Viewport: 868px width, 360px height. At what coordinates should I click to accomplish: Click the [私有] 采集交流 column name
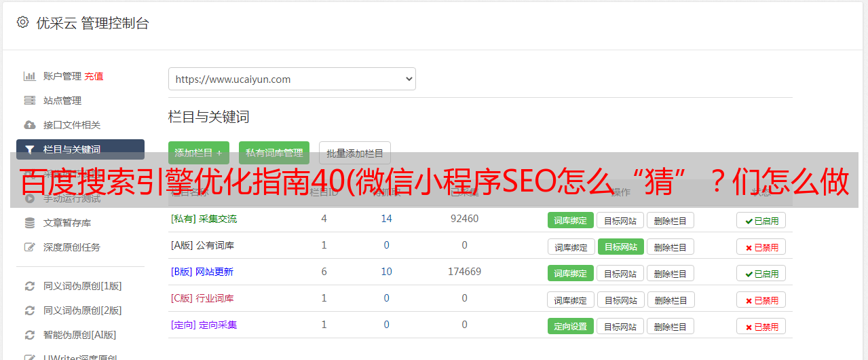click(x=204, y=219)
